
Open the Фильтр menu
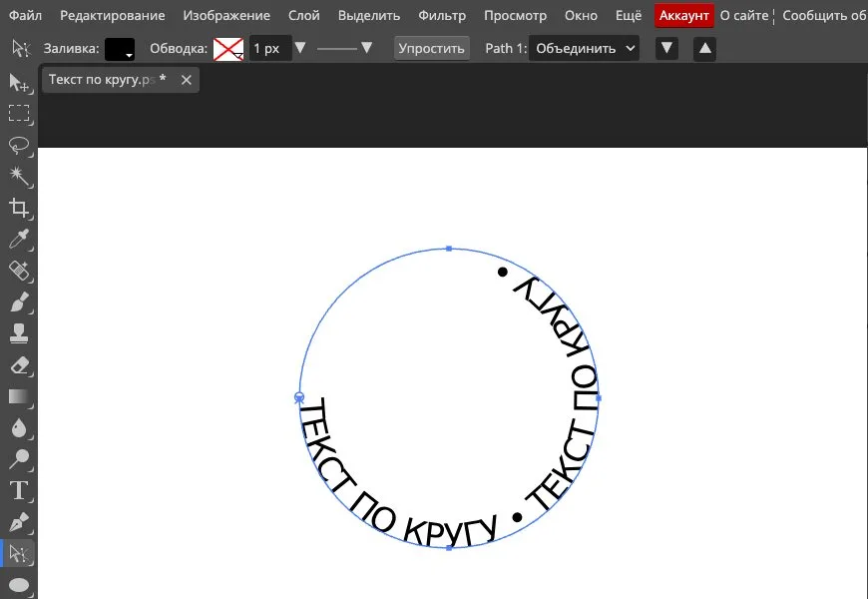point(442,16)
